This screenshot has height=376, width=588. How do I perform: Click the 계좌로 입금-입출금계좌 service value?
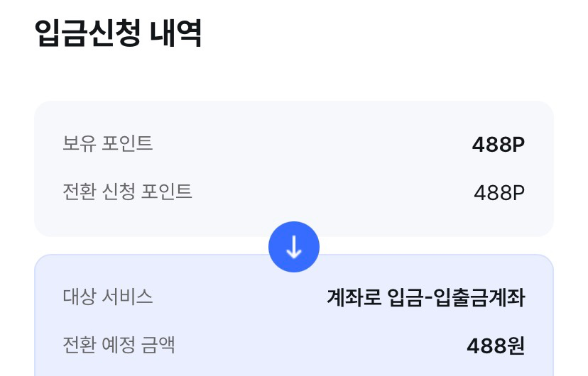(425, 298)
